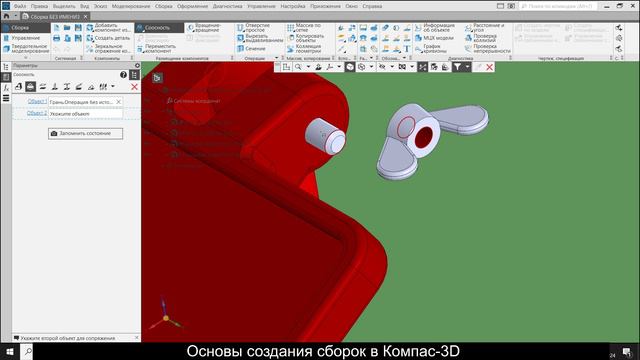Toggle shaded display mode cube icon
This screenshot has height=360, width=640.
(350, 67)
